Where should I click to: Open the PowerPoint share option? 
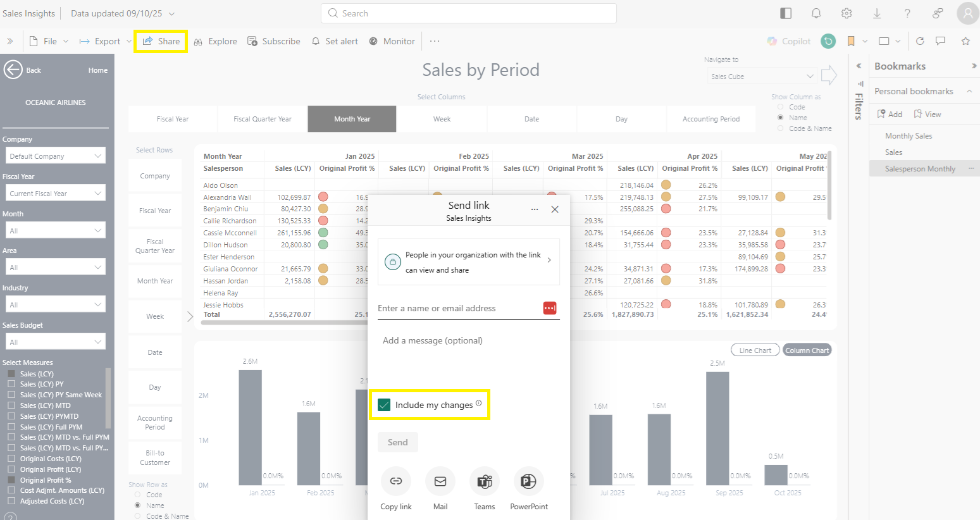point(528,481)
